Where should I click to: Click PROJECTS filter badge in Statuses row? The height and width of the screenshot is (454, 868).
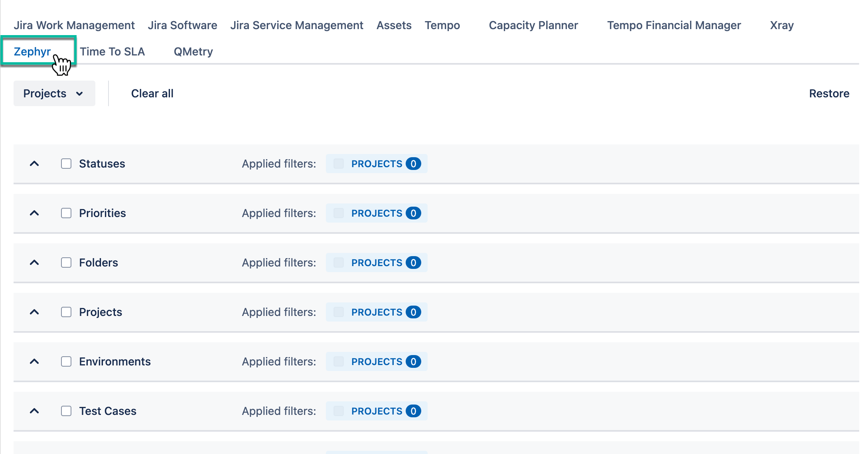(x=377, y=164)
